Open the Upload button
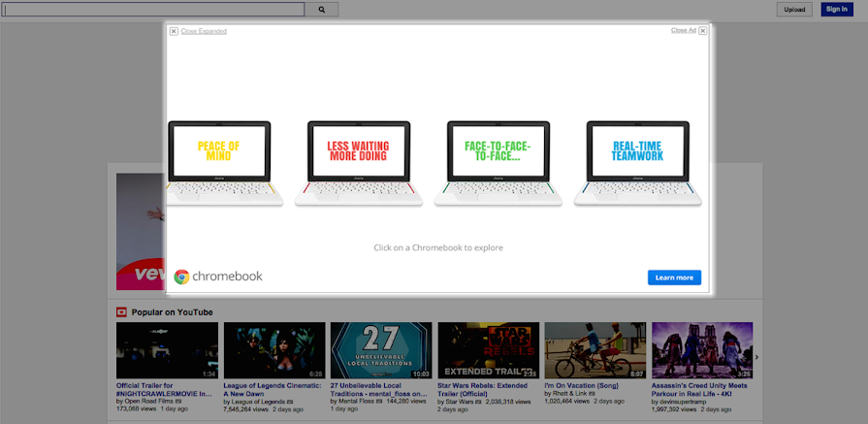 click(x=794, y=10)
